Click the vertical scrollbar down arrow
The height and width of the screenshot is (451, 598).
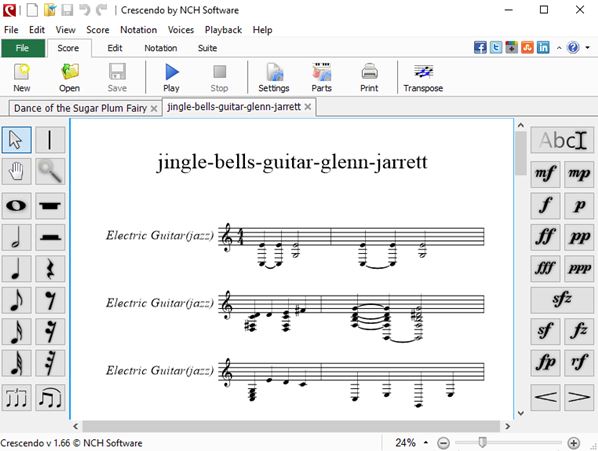521,413
